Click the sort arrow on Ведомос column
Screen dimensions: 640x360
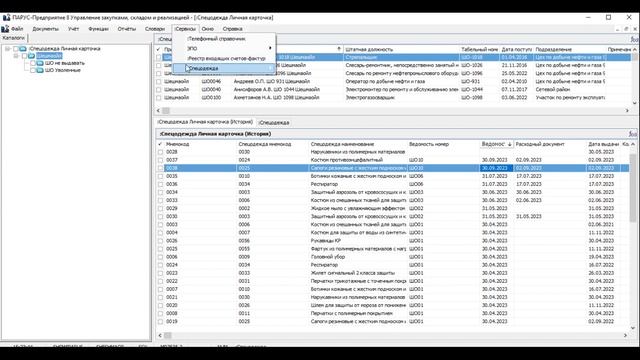tap(509, 144)
